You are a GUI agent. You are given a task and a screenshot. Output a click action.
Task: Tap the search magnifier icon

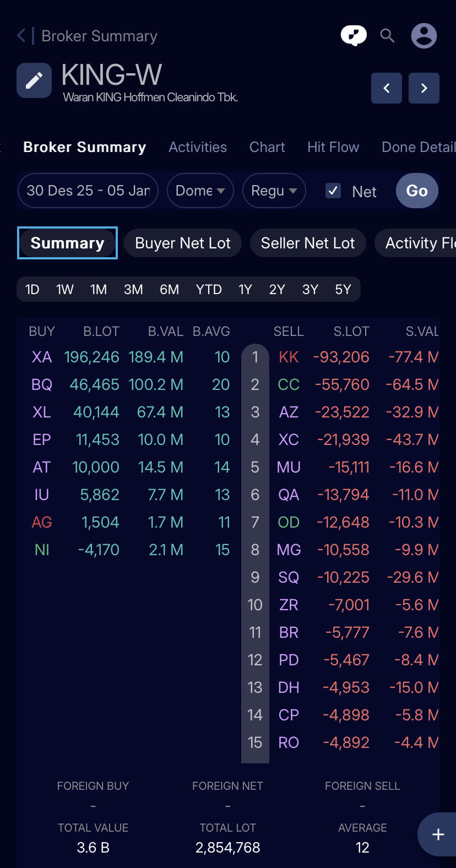tap(388, 36)
